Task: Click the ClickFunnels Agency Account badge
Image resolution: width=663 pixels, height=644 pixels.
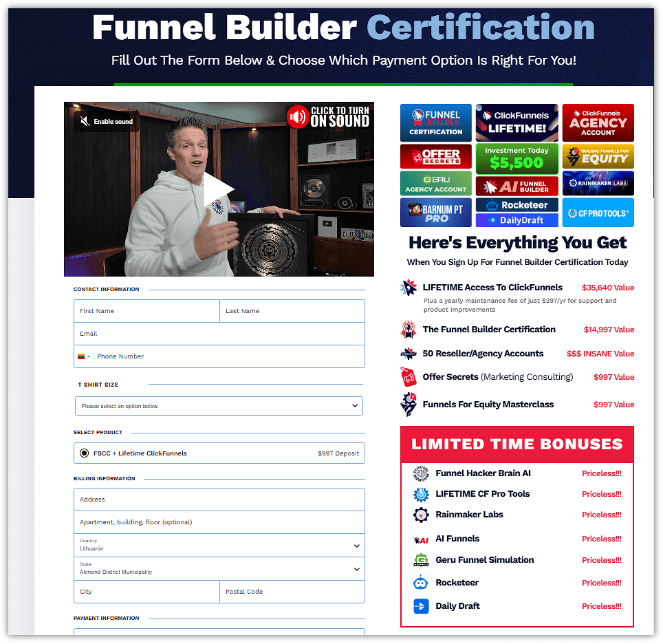Action: click(x=598, y=122)
